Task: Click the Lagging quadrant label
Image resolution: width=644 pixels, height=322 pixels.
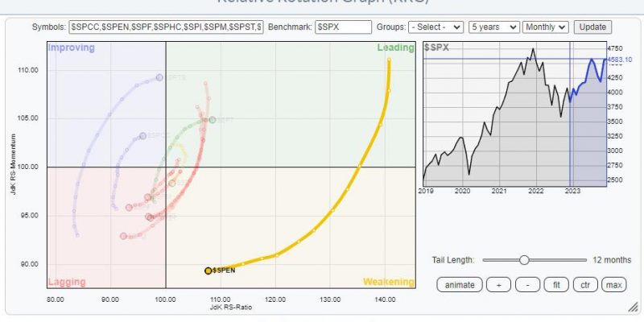Action: pyautogui.click(x=67, y=283)
